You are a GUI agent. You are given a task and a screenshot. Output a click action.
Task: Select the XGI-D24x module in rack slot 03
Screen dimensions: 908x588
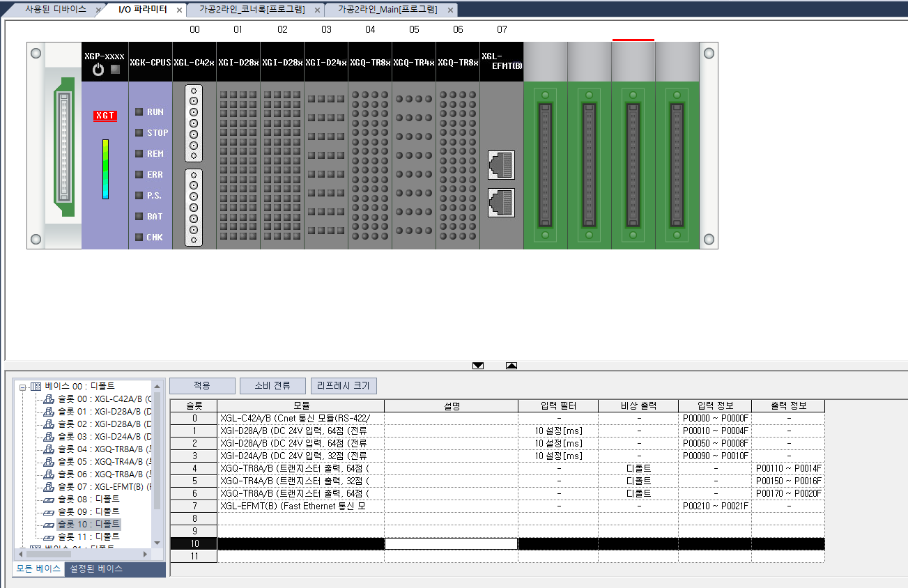click(326, 145)
